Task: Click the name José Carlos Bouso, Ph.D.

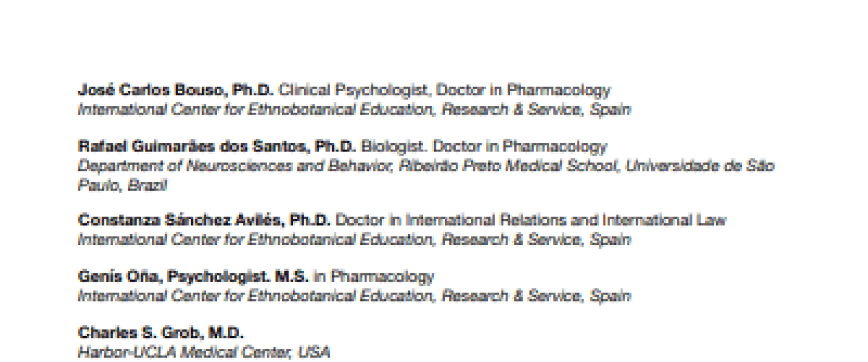Action: pyautogui.click(x=175, y=91)
